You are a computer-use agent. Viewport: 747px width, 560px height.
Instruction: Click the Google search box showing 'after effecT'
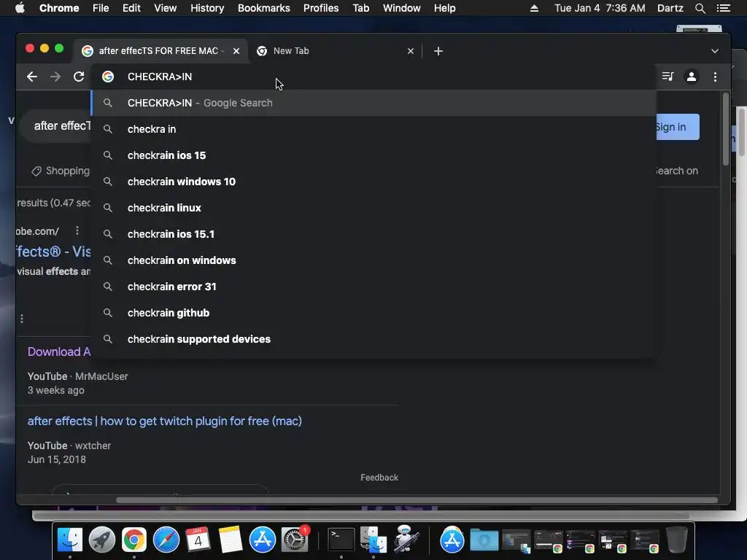(x=55, y=125)
